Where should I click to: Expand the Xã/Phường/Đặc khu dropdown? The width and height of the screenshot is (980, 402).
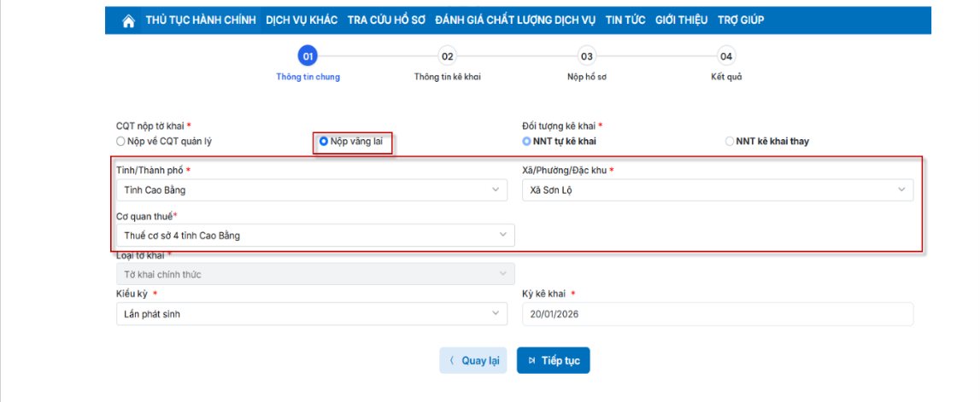tap(717, 189)
